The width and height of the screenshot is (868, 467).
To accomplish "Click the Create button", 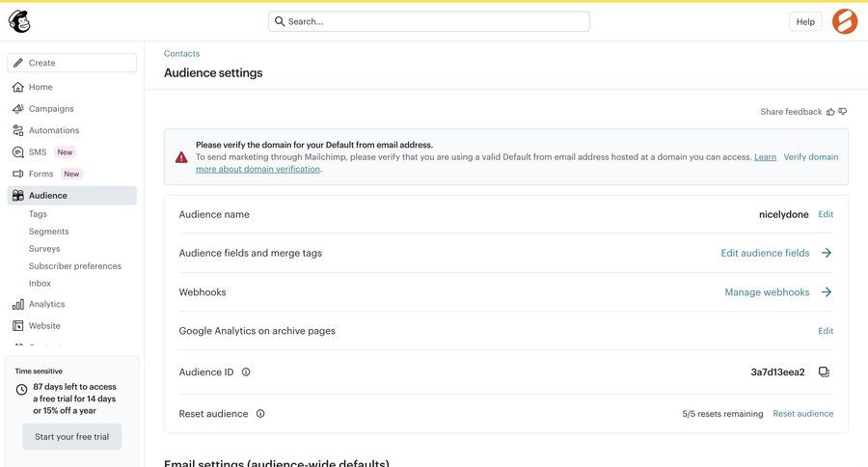I will (x=72, y=63).
